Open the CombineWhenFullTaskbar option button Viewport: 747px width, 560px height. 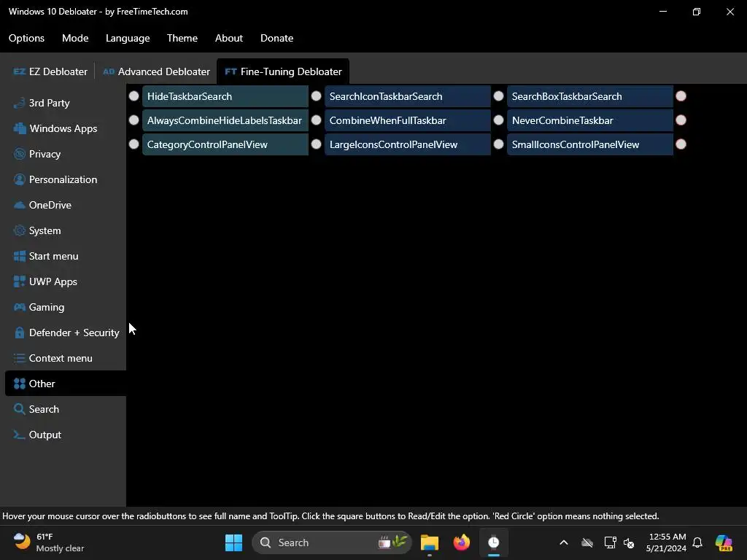[408, 120]
